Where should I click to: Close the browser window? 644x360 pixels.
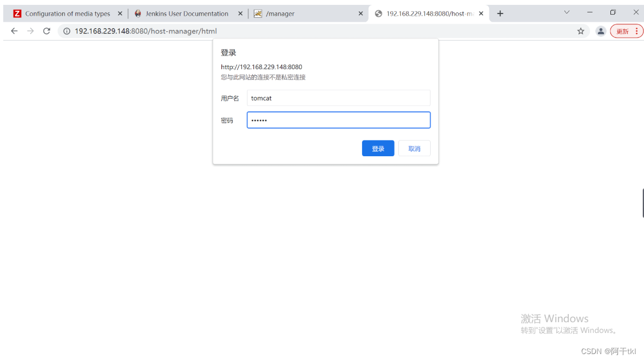click(x=636, y=12)
